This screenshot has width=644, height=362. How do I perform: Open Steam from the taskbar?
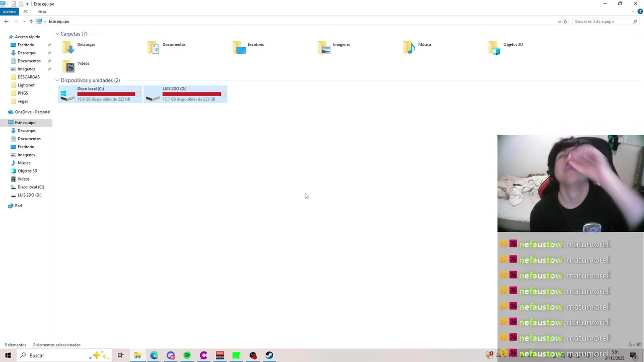(269, 355)
